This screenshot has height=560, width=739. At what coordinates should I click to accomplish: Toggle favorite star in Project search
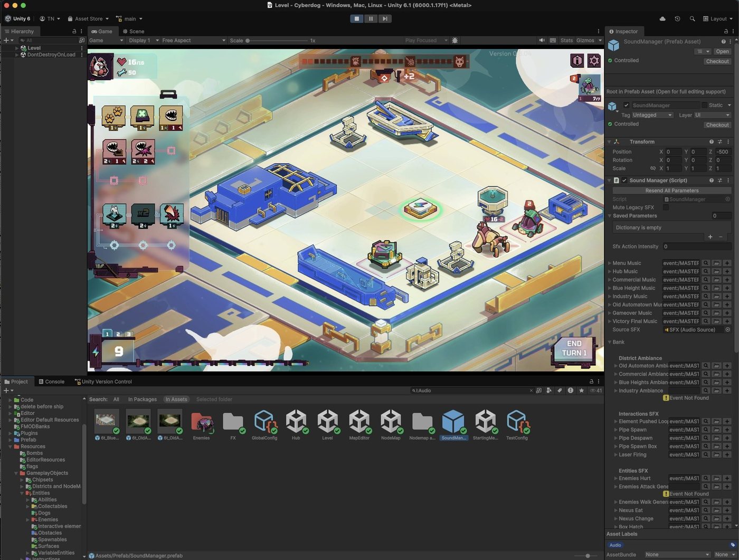[581, 391]
